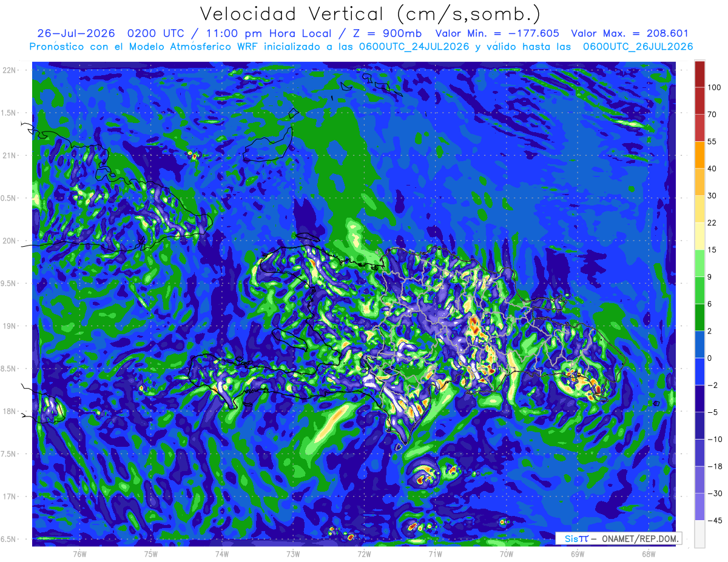
Task: Click the navy colorbar segment between -10 and -5
Action: coord(699,426)
